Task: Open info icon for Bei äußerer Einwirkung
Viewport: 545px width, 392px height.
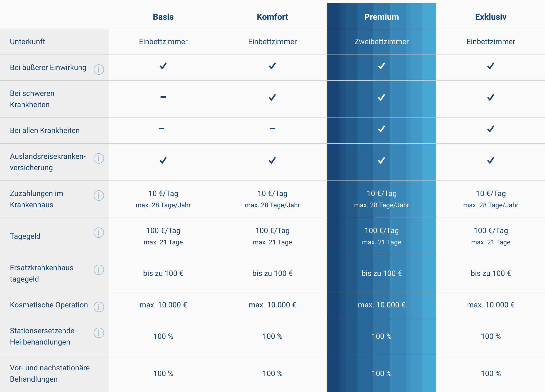Action: pyautogui.click(x=99, y=70)
